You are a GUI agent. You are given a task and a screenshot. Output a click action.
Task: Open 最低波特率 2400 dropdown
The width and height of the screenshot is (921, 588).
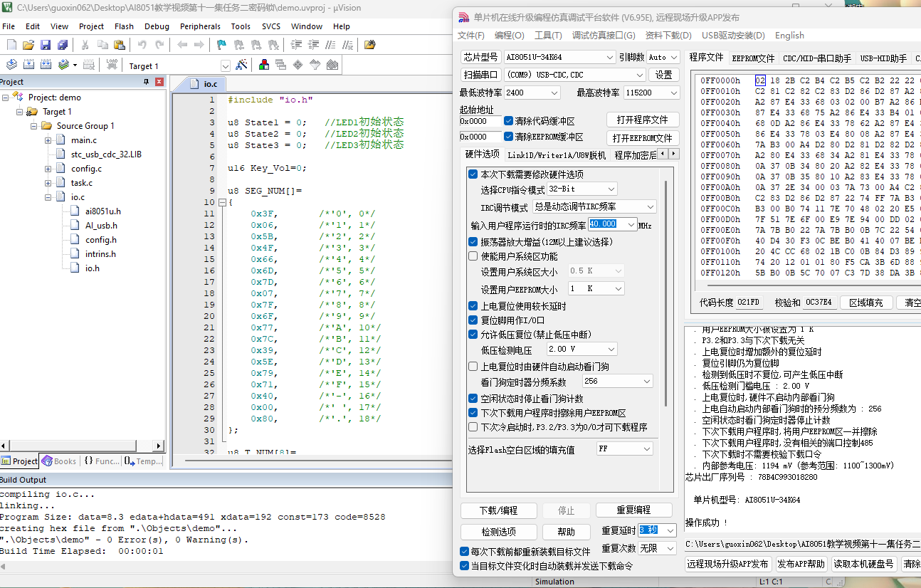[x=532, y=93]
